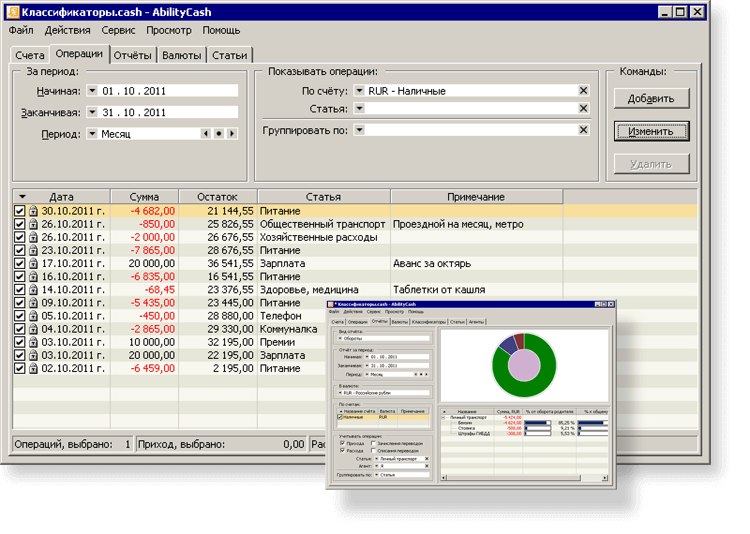Click the Изменить button
The height and width of the screenshot is (534, 750).
[x=651, y=131]
